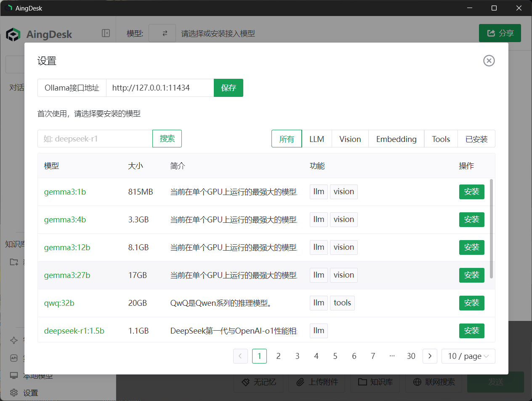This screenshot has height=401, width=532.
Task: Click the model swap icon beside 模型
Action: click(x=162, y=33)
